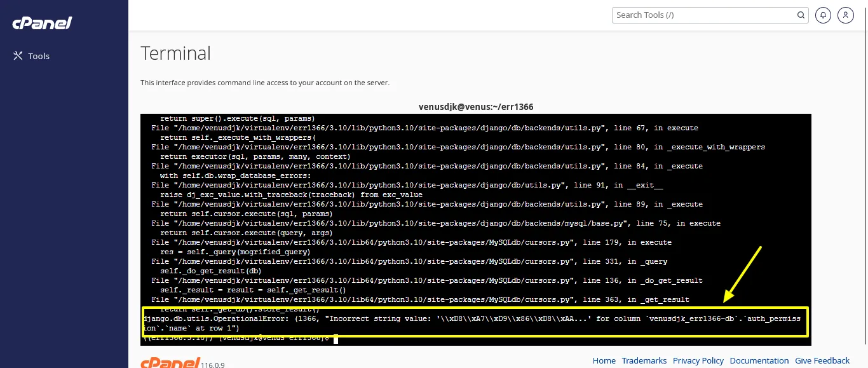Click the command line access description text
Viewport: 868px width, 368px height.
(265, 83)
